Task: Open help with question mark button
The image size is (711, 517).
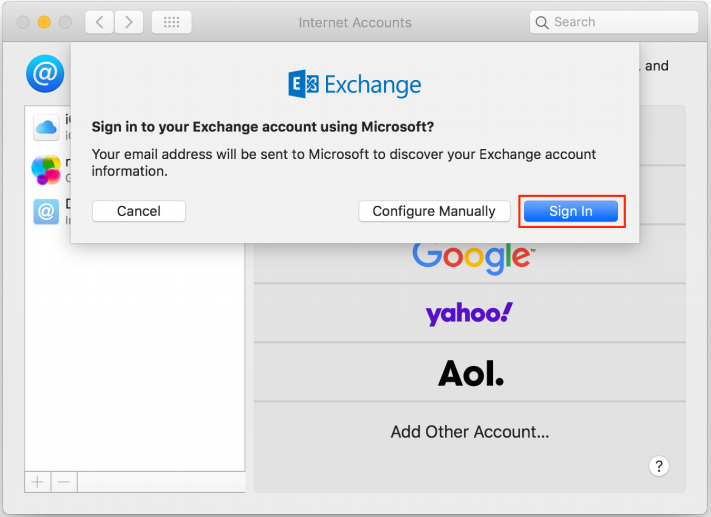Action: (x=659, y=466)
